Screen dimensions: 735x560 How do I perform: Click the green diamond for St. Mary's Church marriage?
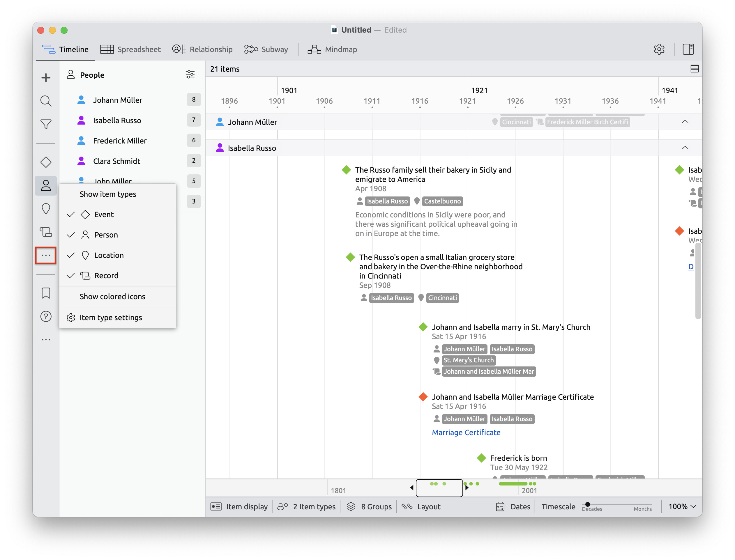coord(423,327)
